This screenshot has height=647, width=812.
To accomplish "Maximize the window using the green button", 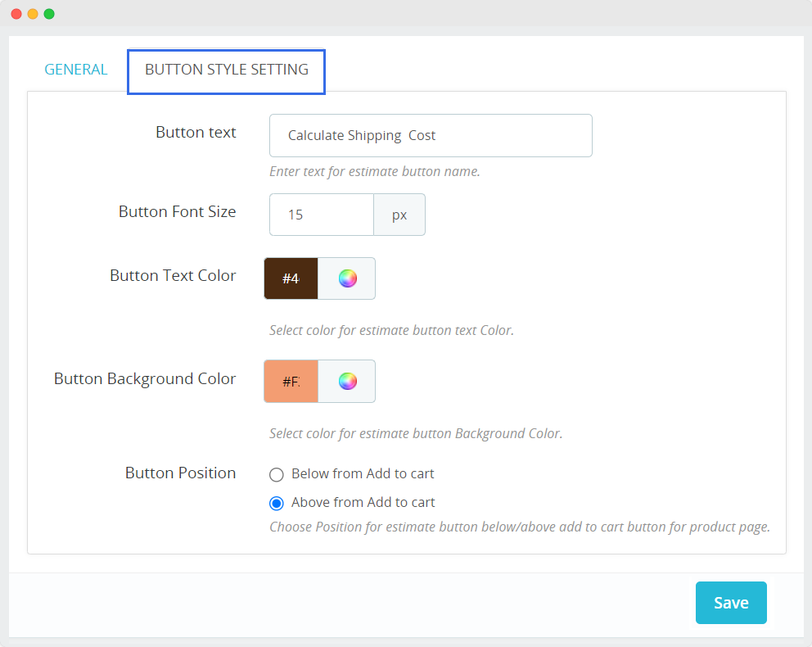I will (49, 14).
